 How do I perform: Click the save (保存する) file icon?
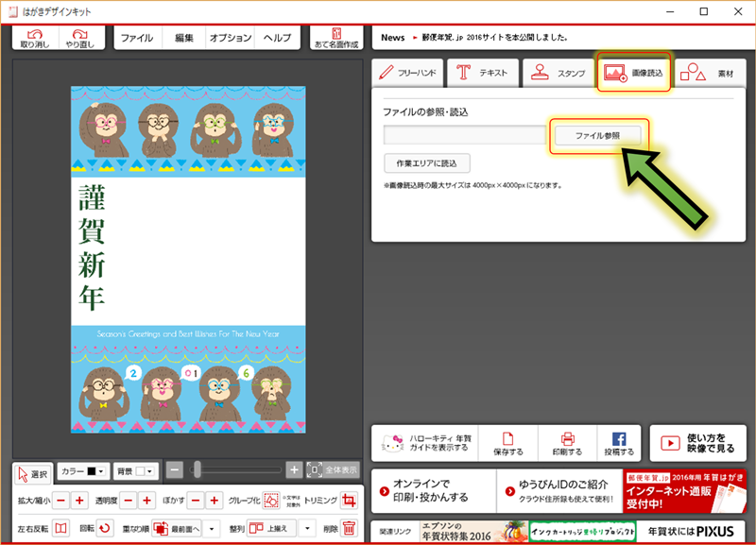(508, 443)
